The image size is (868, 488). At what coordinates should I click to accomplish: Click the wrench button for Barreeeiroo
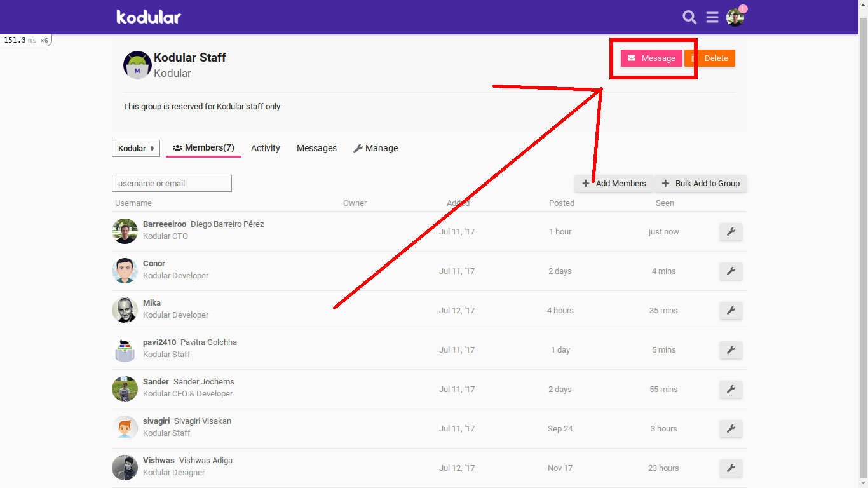(x=731, y=232)
